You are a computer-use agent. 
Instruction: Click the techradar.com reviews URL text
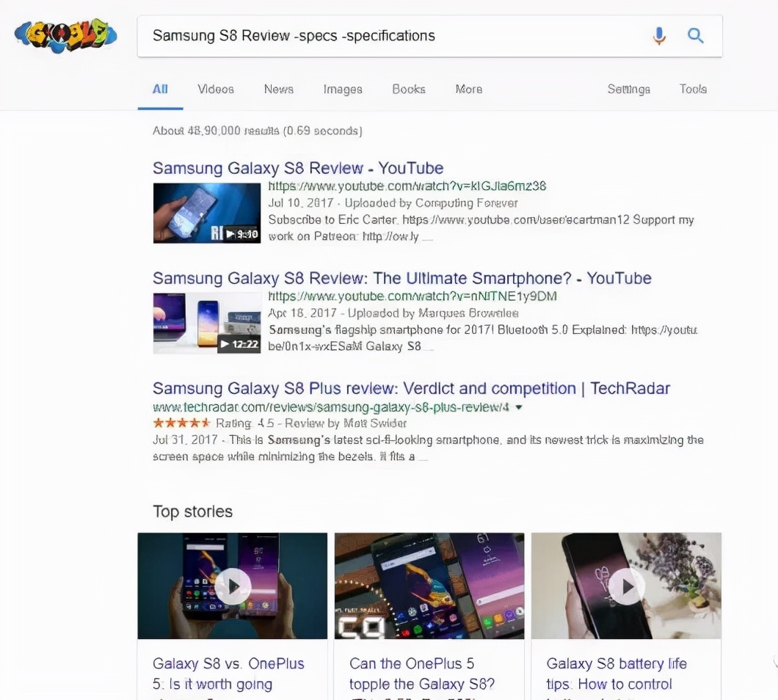(x=331, y=407)
